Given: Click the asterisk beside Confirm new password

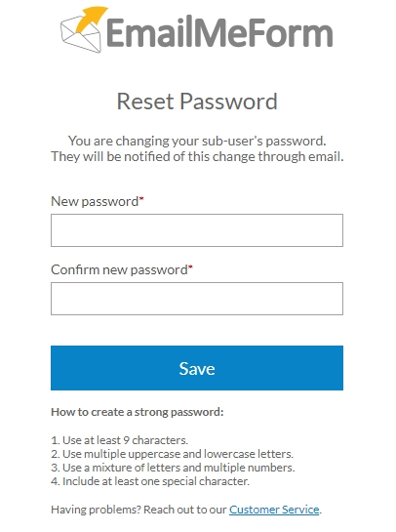Looking at the screenshot, I should 190,267.
